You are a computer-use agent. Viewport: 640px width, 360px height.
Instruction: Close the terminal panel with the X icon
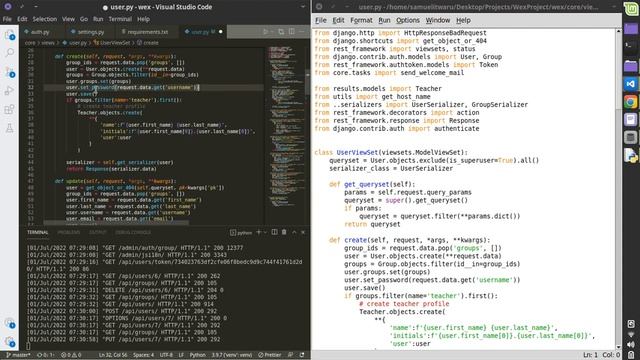point(303,232)
